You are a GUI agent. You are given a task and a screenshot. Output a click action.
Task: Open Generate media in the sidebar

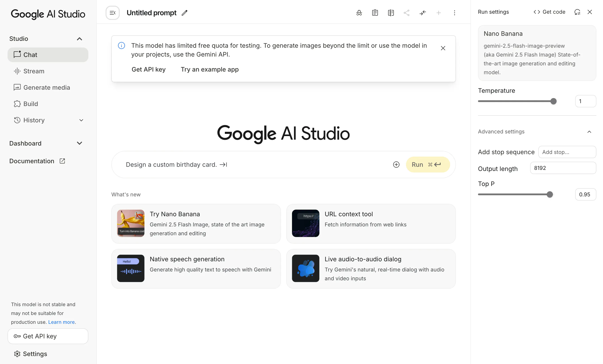click(48, 87)
